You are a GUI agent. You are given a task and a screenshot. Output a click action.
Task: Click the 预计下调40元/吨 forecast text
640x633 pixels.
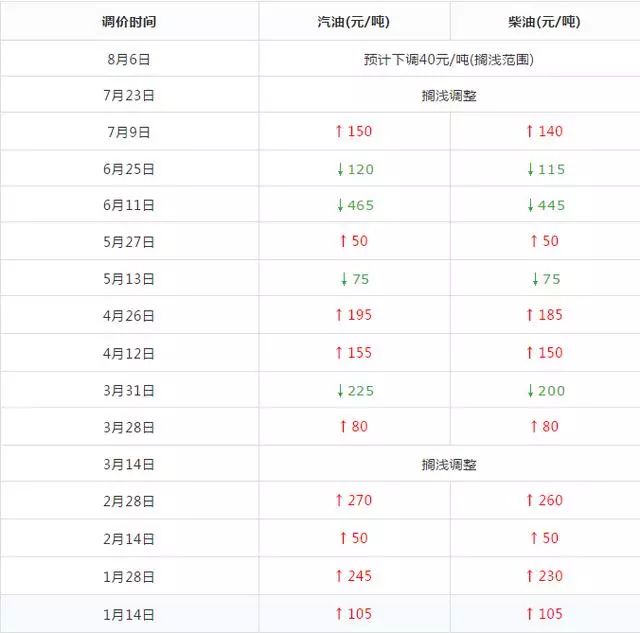click(x=449, y=59)
